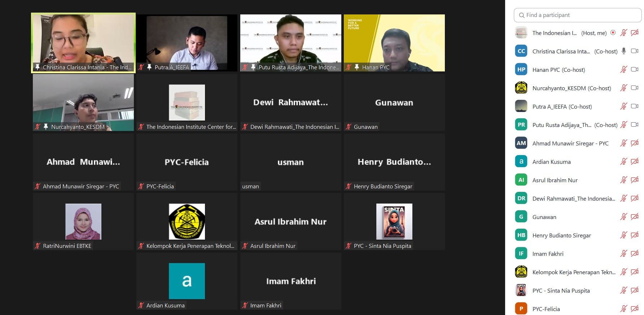Click the search magnifier icon in participant field
The height and width of the screenshot is (315, 644).
521,15
